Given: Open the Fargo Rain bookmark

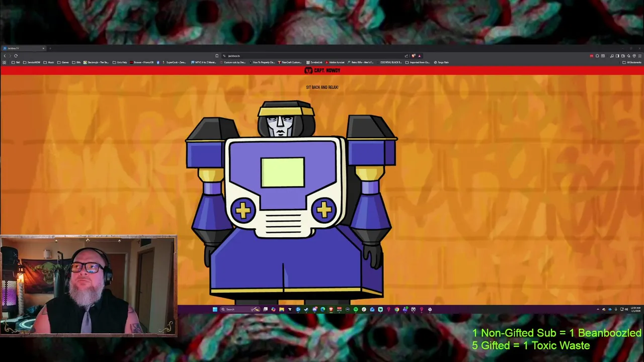Looking at the screenshot, I should pos(441,62).
